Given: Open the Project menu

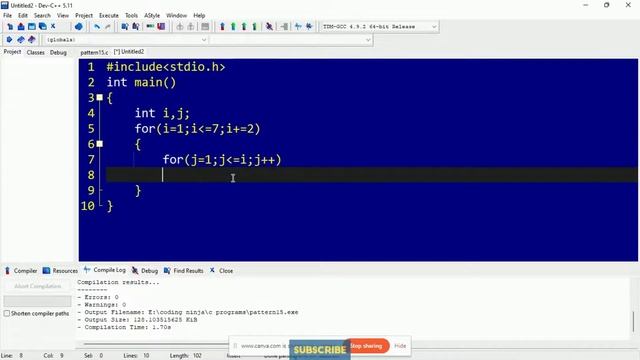Looking at the screenshot, I should 84,16.
